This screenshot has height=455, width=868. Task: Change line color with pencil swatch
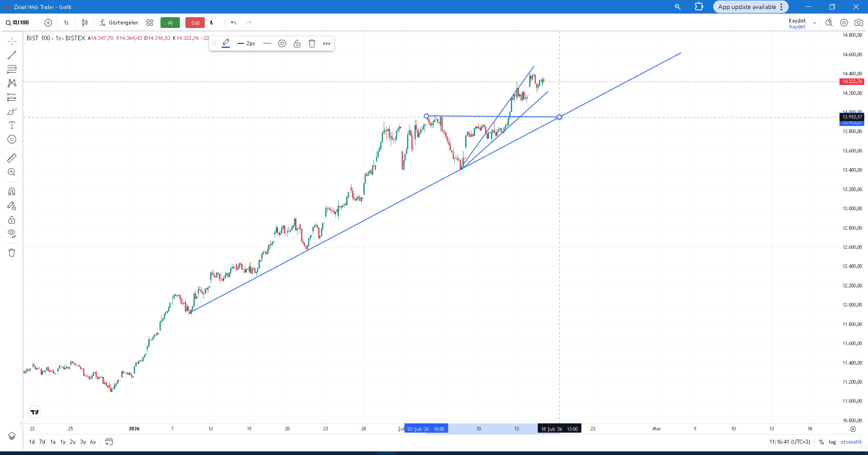226,43
